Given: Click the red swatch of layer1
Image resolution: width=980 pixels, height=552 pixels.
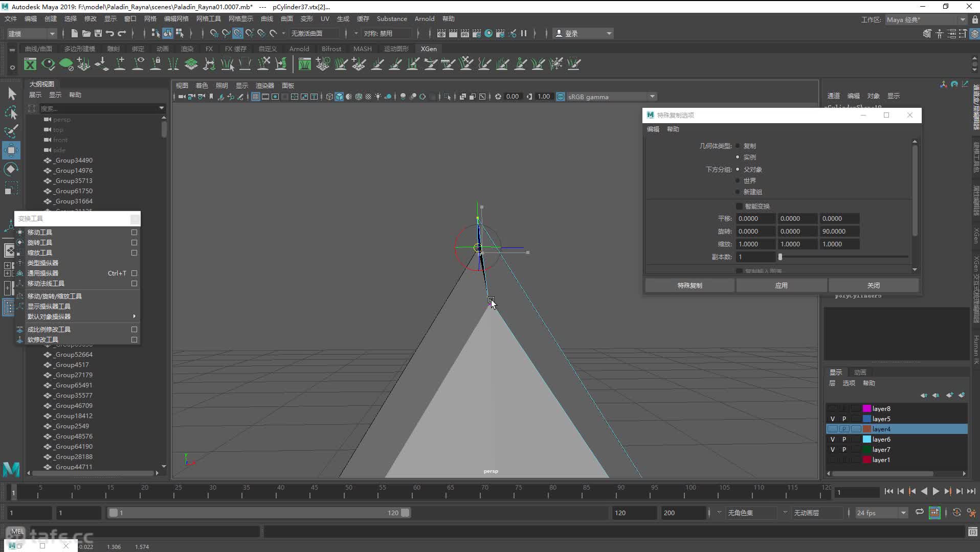Looking at the screenshot, I should tap(866, 459).
